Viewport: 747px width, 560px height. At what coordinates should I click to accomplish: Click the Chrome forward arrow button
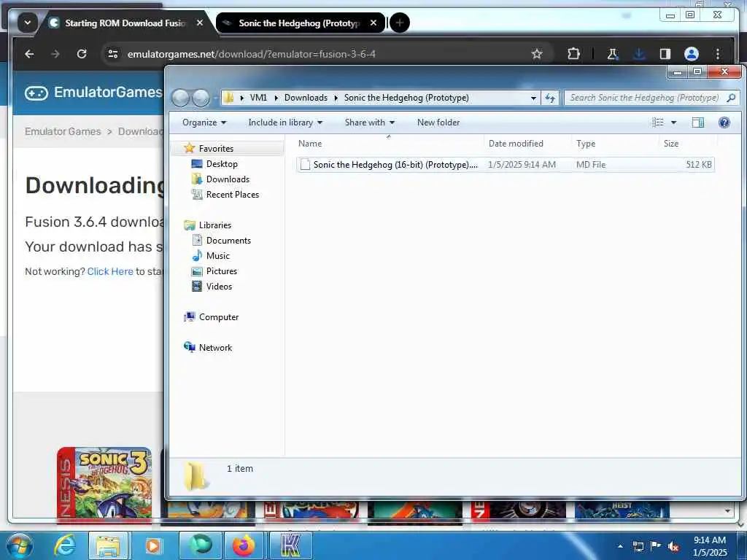click(55, 54)
